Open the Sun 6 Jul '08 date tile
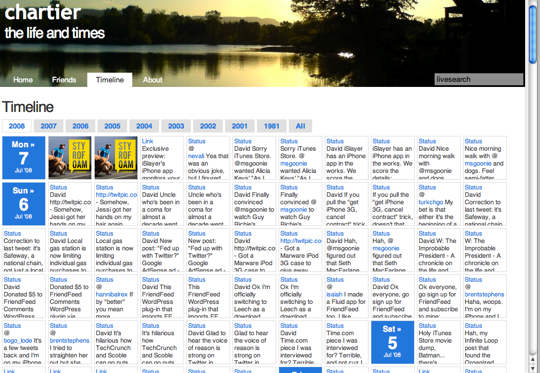 tap(23, 204)
